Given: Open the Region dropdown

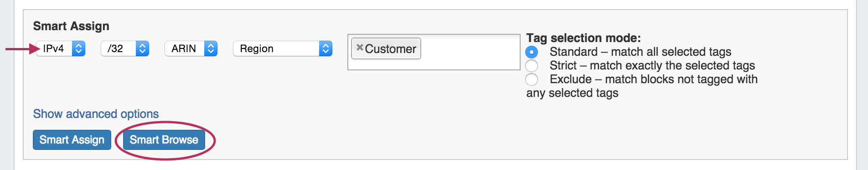Looking at the screenshot, I should [283, 48].
